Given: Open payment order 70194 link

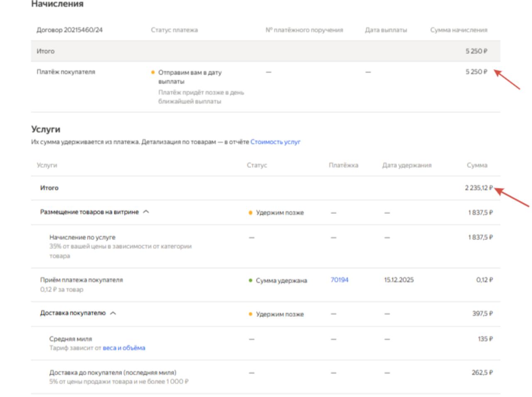Looking at the screenshot, I should click(x=339, y=280).
